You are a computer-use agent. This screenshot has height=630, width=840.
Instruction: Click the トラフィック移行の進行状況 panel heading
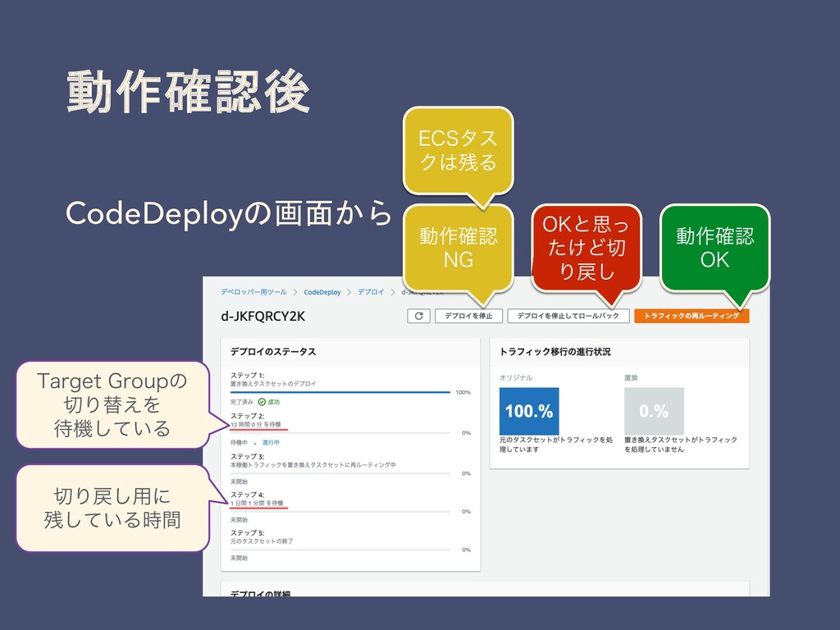tap(555, 352)
